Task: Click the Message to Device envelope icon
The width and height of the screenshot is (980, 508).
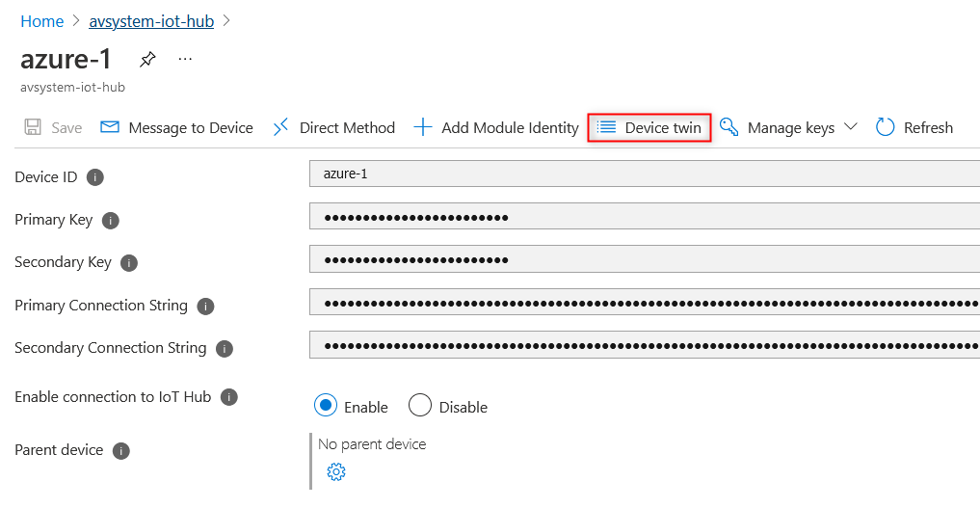Action: 110,127
